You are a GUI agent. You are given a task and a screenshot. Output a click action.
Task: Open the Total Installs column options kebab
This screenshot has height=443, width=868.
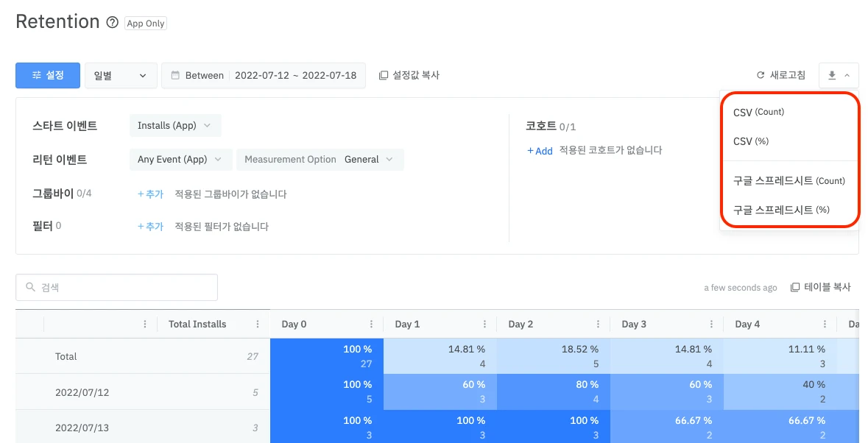coord(258,324)
